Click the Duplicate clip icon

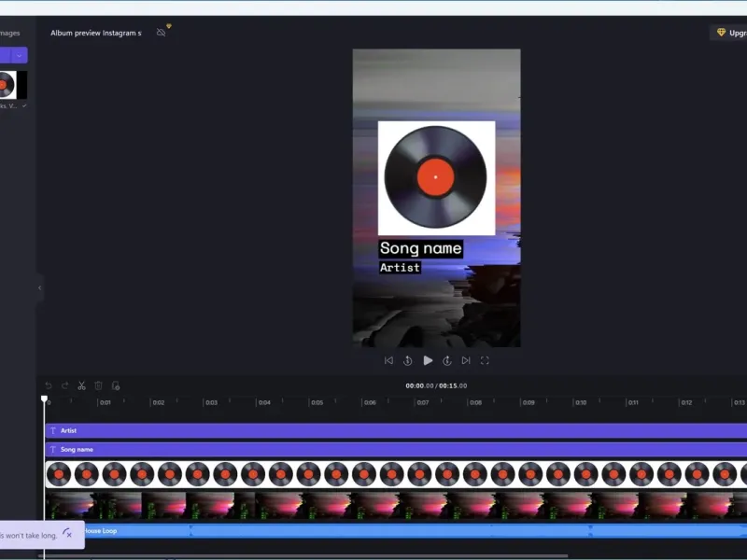[116, 385]
